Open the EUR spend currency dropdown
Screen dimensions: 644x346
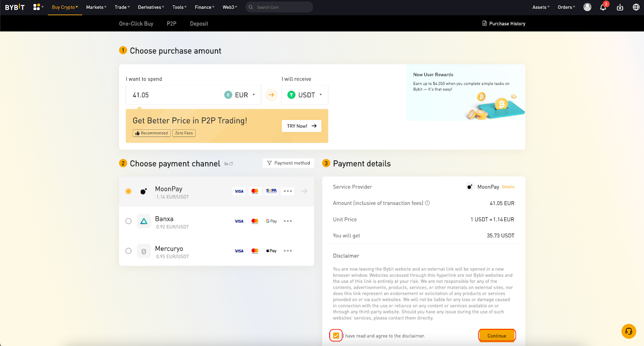(241, 95)
